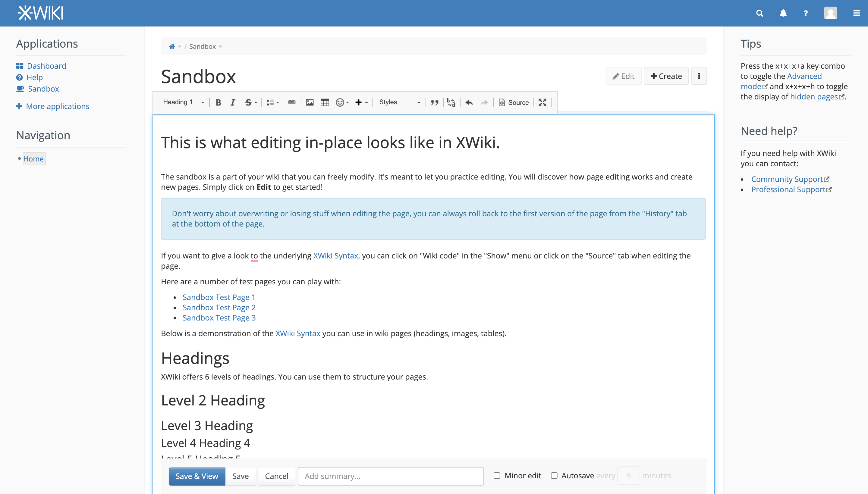Insert a table from the toolbar
Image resolution: width=868 pixels, height=494 pixels.
(x=325, y=102)
